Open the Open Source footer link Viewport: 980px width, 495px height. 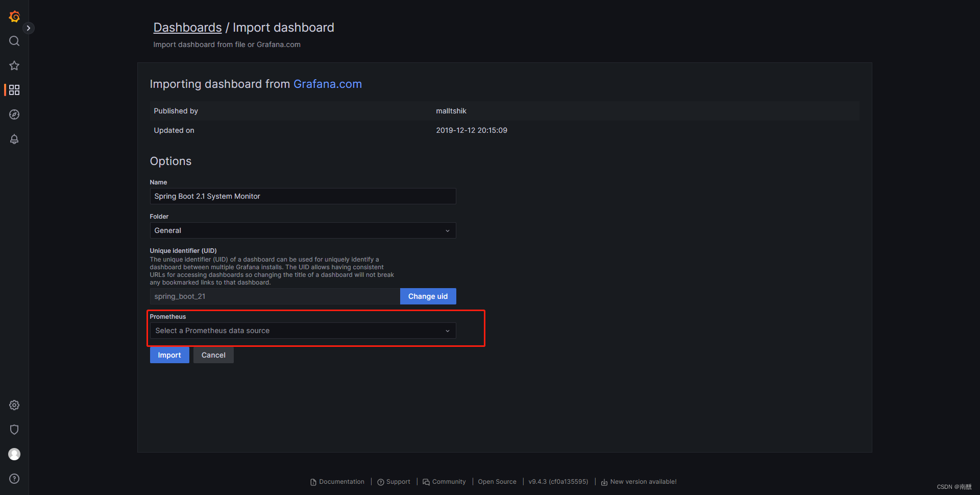pos(497,482)
